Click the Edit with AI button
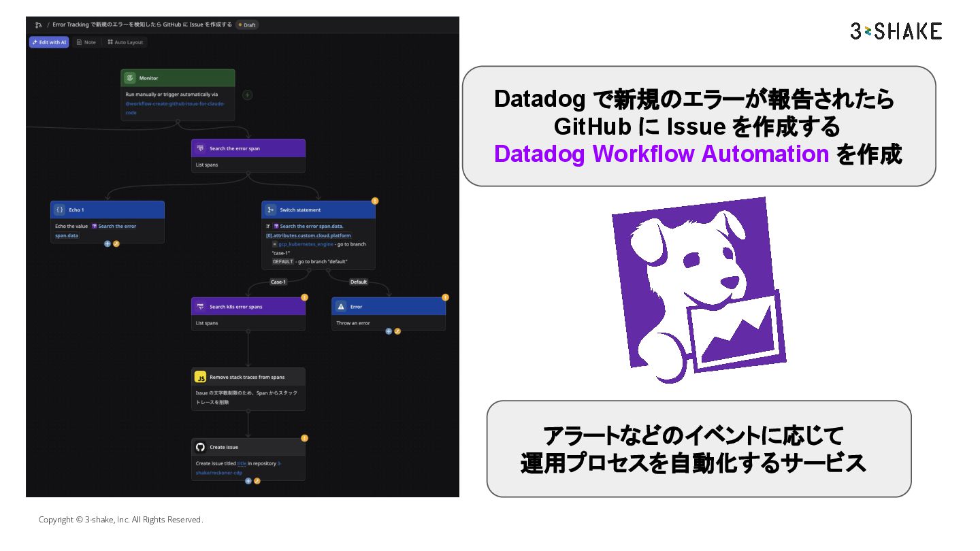980x551 pixels. (49, 42)
